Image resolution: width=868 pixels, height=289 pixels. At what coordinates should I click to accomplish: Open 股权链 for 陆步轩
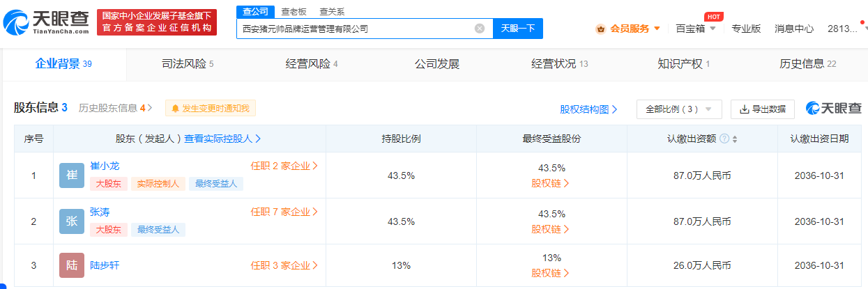coord(551,273)
